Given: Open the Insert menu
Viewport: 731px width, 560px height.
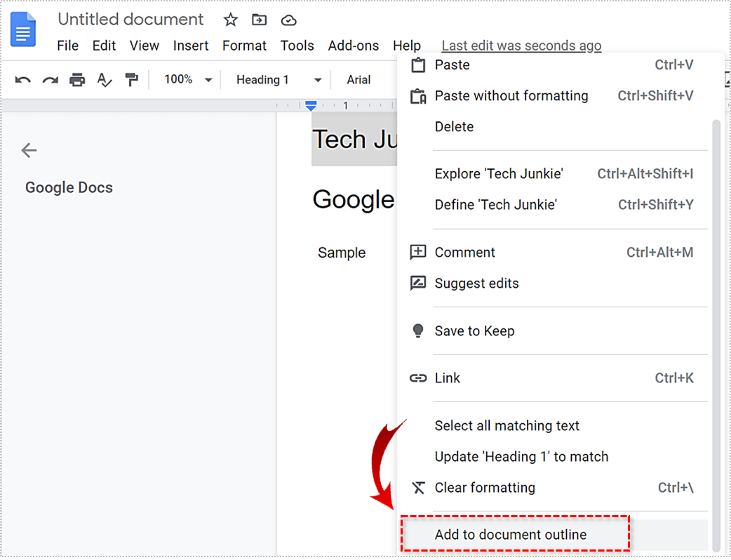Looking at the screenshot, I should click(x=191, y=45).
